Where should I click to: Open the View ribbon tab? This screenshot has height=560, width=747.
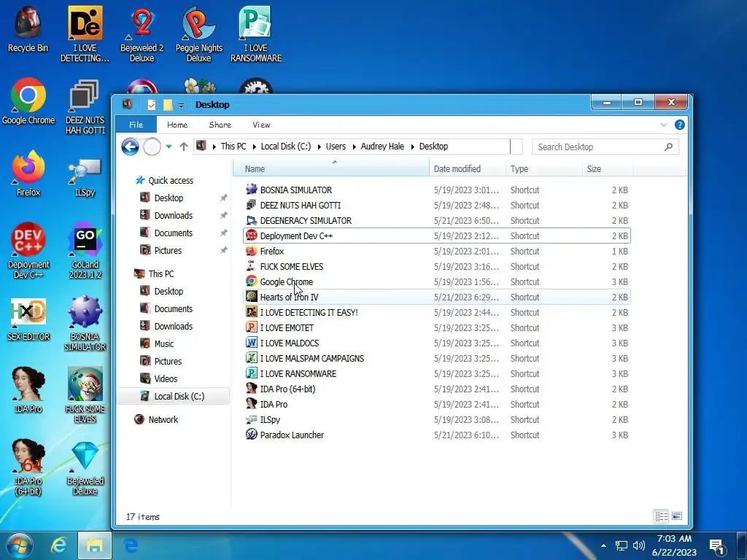[x=261, y=125]
